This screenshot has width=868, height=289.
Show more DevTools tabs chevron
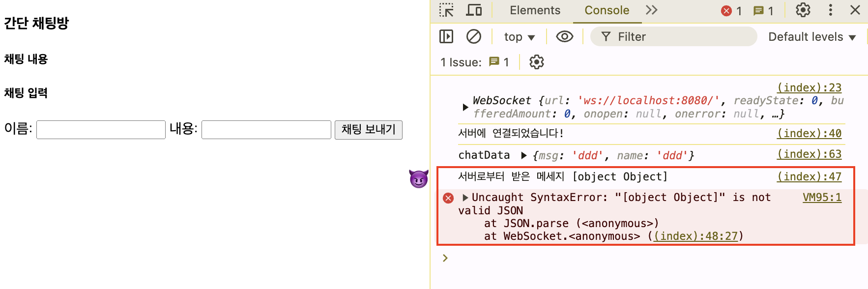point(652,10)
